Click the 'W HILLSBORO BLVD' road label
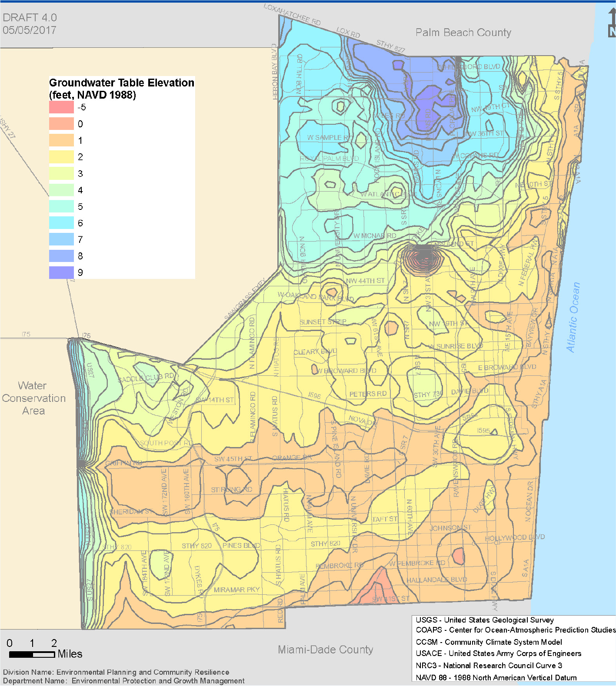Screen dimensions: 616x686 tap(469, 67)
